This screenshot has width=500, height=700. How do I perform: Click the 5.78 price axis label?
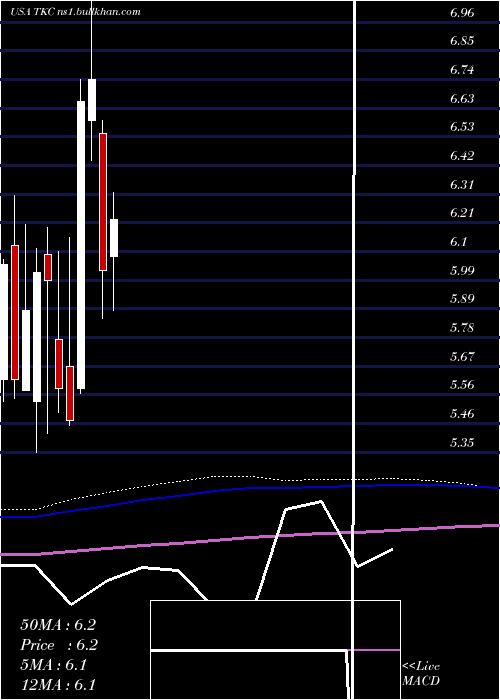coord(462,328)
